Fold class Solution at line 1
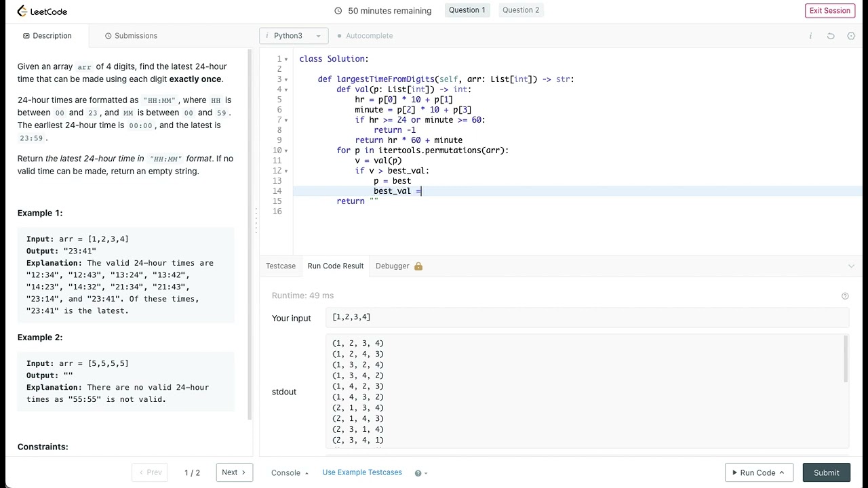 point(286,60)
